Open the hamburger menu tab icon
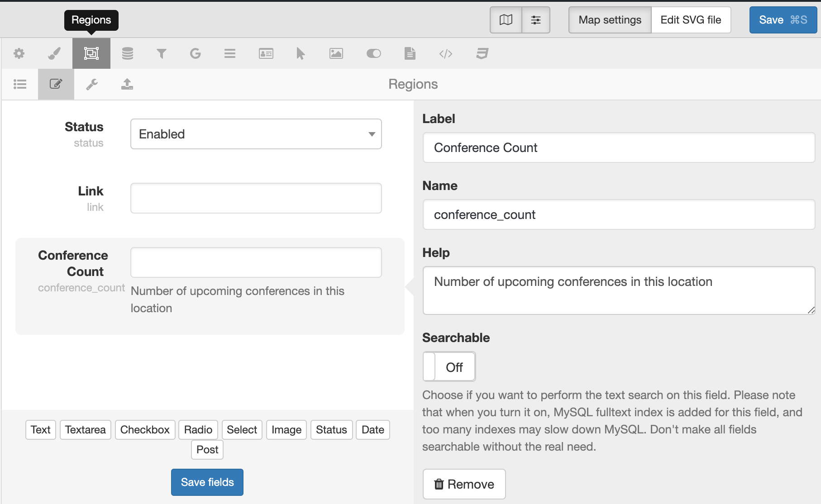Screen dimensions: 821x504 [230, 53]
